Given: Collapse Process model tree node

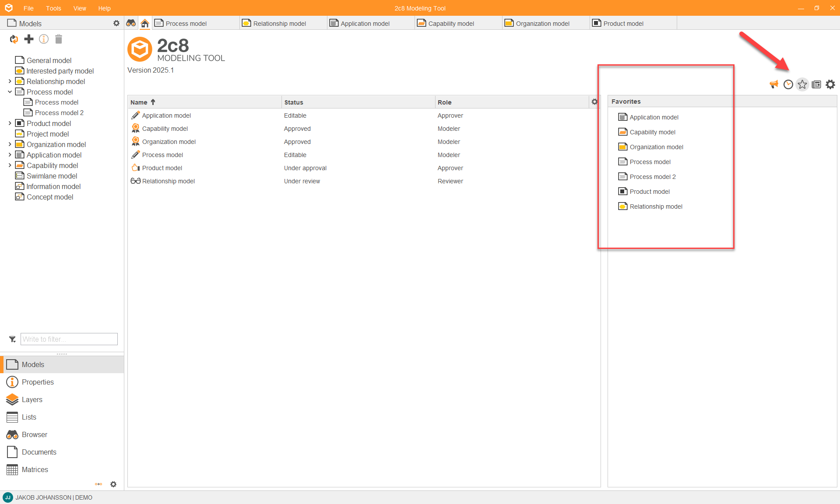Looking at the screenshot, I should pyautogui.click(x=10, y=92).
